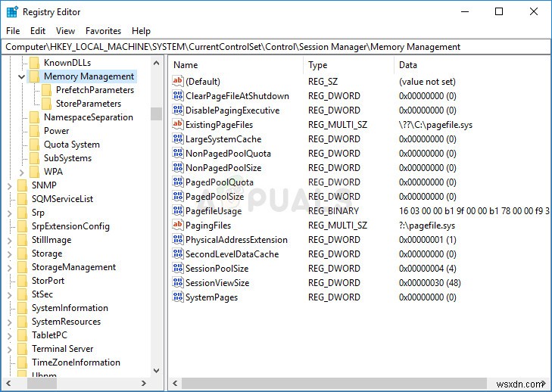Expand the StorageManagement key
Image resolution: width=552 pixels, height=392 pixels.
click(10, 267)
